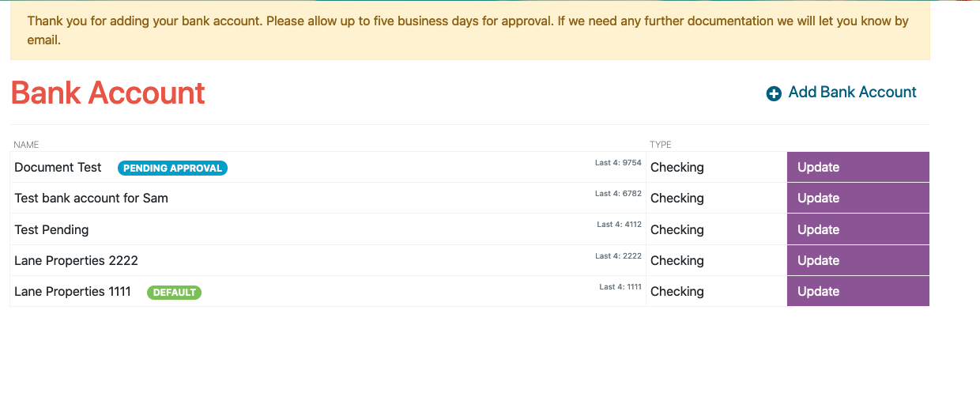Click Update for Test Pending account

tap(858, 229)
